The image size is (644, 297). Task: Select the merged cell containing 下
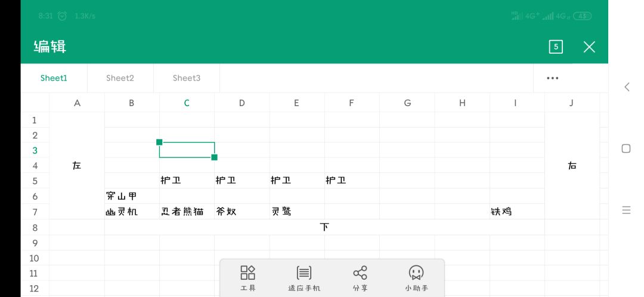[x=324, y=227]
